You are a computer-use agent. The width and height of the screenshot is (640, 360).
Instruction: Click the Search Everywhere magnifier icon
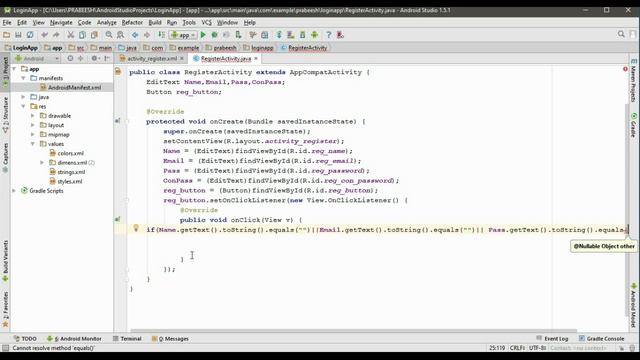click(x=621, y=34)
